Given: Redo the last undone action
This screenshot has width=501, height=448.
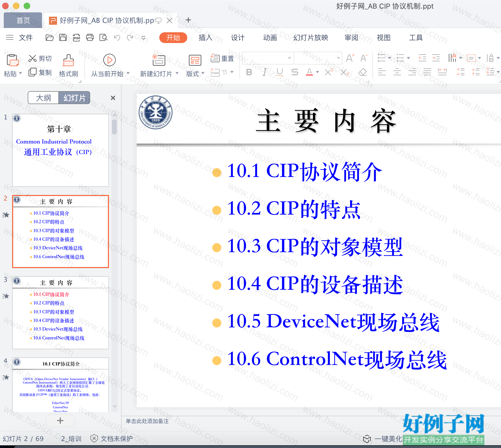Looking at the screenshot, I should coord(130,38).
